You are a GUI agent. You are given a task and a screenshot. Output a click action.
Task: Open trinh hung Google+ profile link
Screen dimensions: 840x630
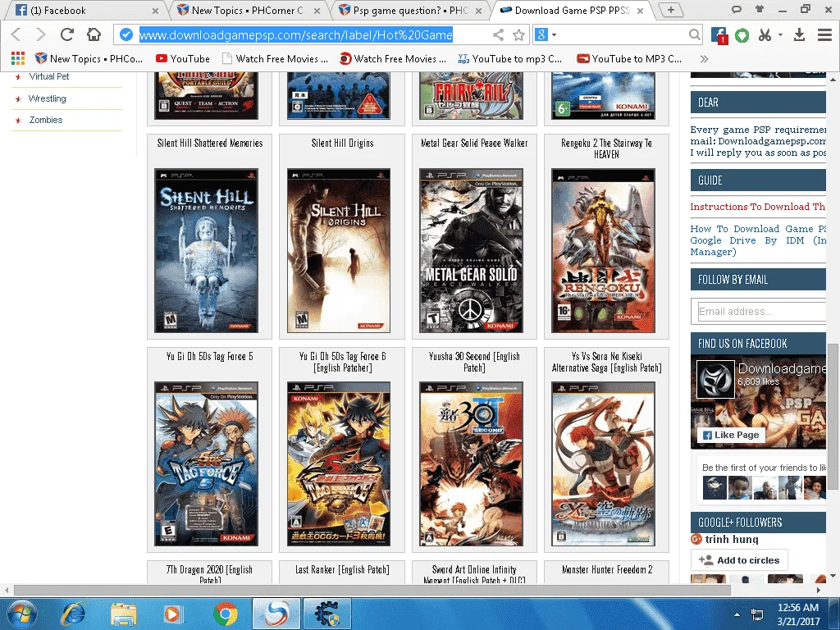pyautogui.click(x=732, y=540)
